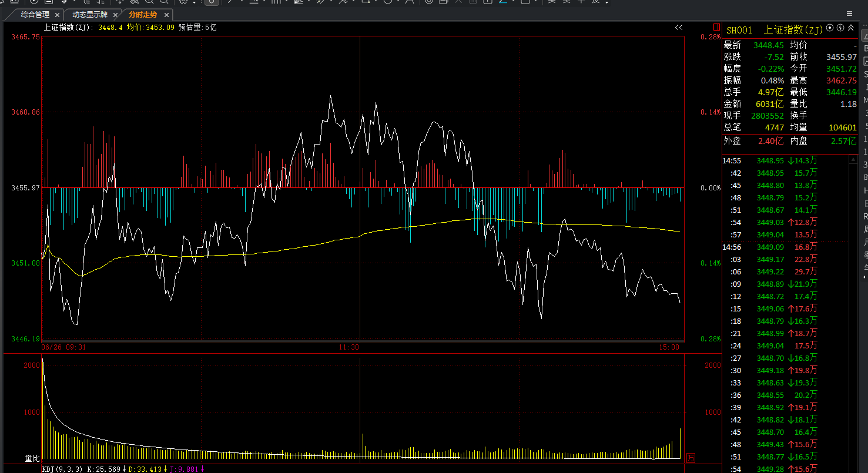Click the 06/26 09:31 date marker

(x=64, y=347)
